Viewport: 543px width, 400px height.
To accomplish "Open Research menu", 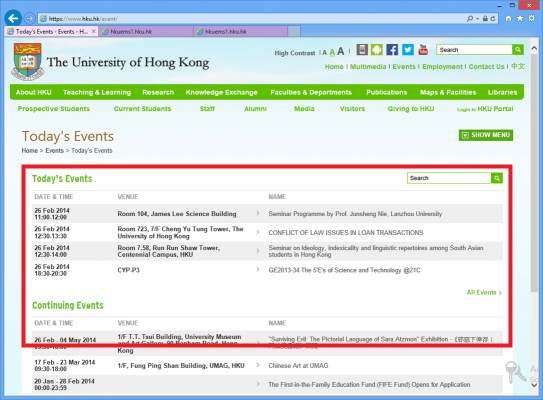I will click(x=158, y=92).
